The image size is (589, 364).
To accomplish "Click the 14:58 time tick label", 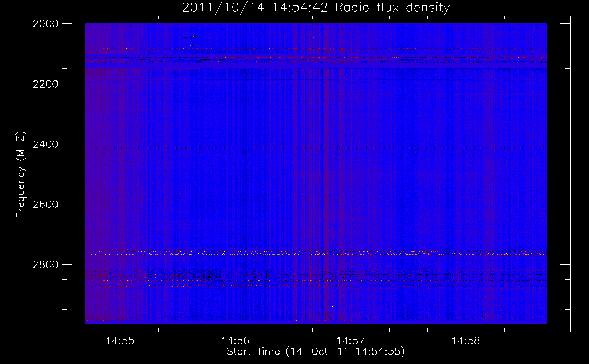I will point(466,341).
